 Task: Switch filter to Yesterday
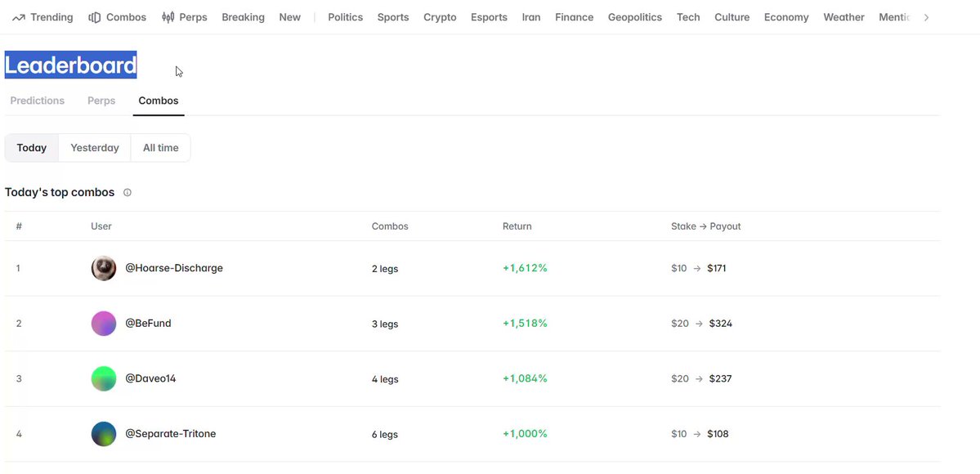(x=94, y=148)
